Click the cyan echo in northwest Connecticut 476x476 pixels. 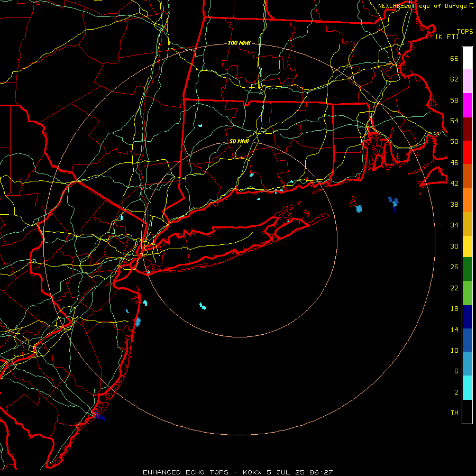coord(200,125)
